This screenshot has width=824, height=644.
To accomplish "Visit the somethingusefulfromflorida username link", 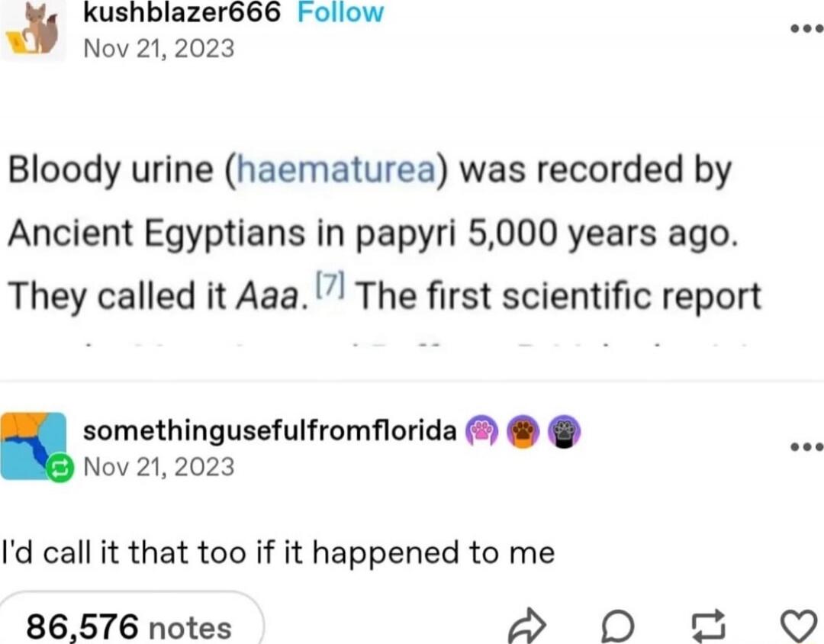I will click(x=269, y=431).
